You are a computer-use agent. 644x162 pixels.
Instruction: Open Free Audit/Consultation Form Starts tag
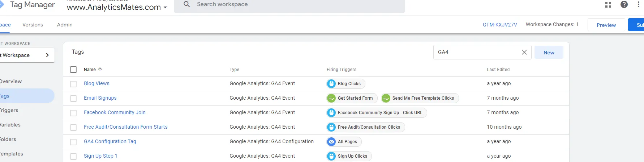(x=126, y=127)
